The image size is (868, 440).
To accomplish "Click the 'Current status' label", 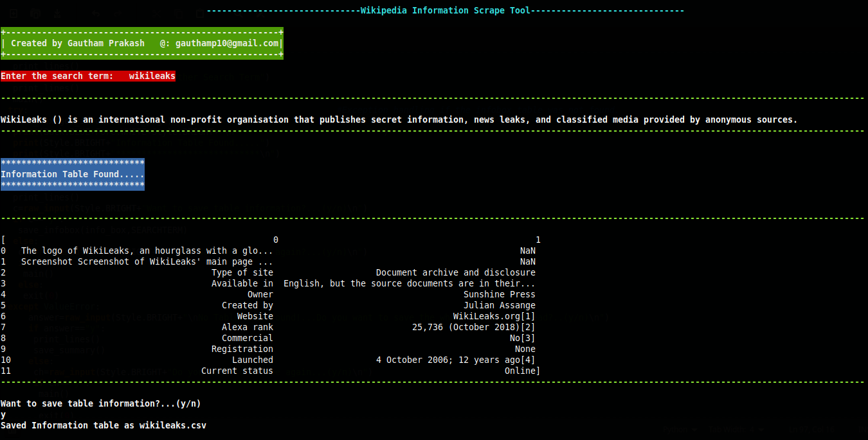I will 237,371.
